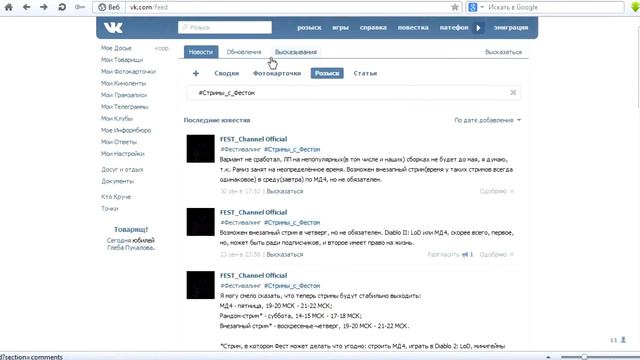Click Одобрить on the second post
The height and width of the screenshot is (360, 640).
click(x=496, y=255)
